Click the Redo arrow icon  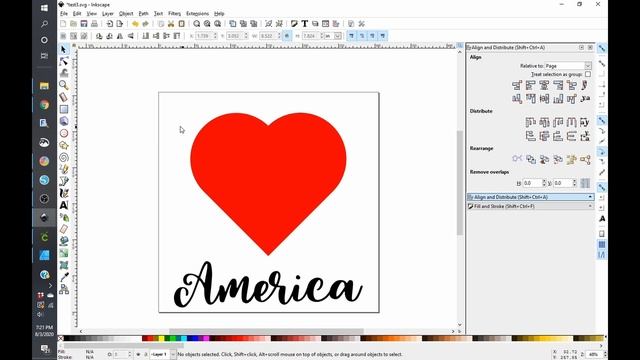click(145, 24)
